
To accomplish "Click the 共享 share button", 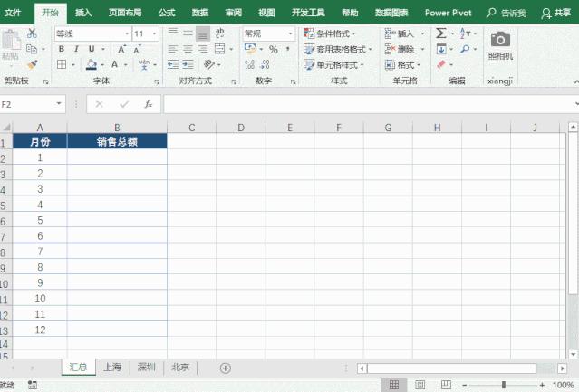I will pyautogui.click(x=556, y=13).
